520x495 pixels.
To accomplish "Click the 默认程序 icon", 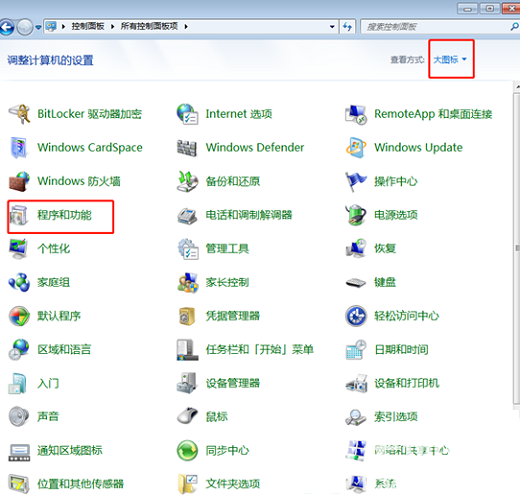I will click(x=19, y=316).
